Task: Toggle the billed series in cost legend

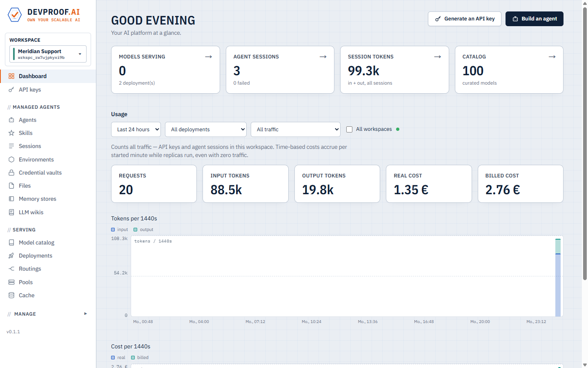Action: (x=140, y=358)
